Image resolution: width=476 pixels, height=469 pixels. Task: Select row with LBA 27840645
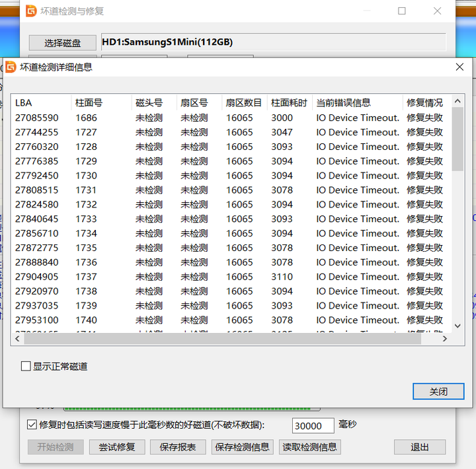point(231,219)
